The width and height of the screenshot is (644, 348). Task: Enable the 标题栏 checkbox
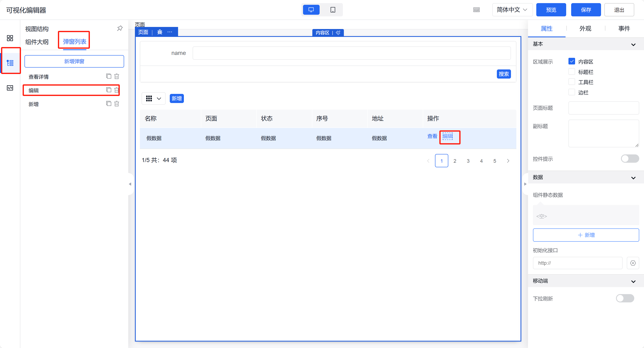pyautogui.click(x=572, y=72)
